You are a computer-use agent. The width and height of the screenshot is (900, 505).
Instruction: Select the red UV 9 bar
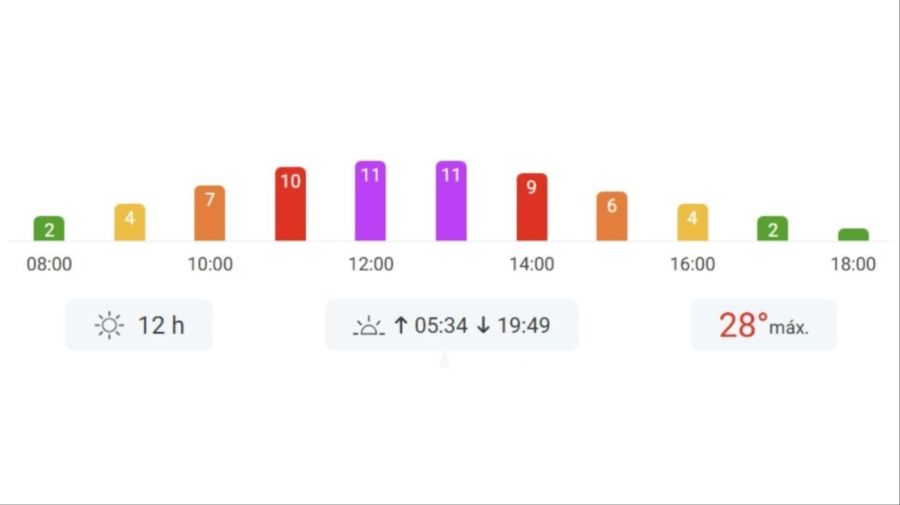click(532, 207)
